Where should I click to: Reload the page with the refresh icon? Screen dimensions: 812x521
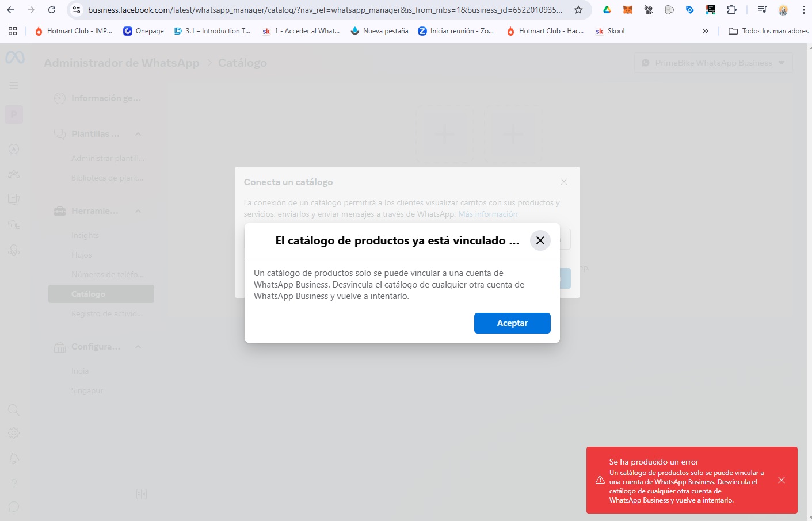tap(52, 9)
